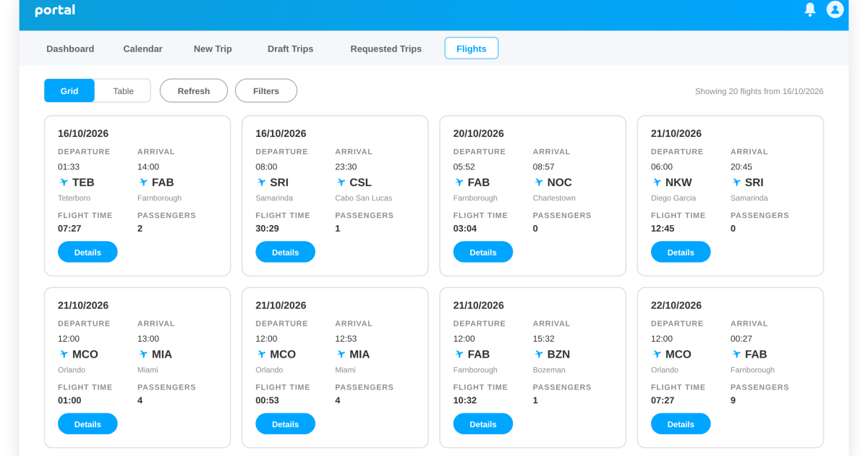Screen dimensions: 868x456
Task: Open Details for the TEB to FAB flight
Action: pos(88,252)
